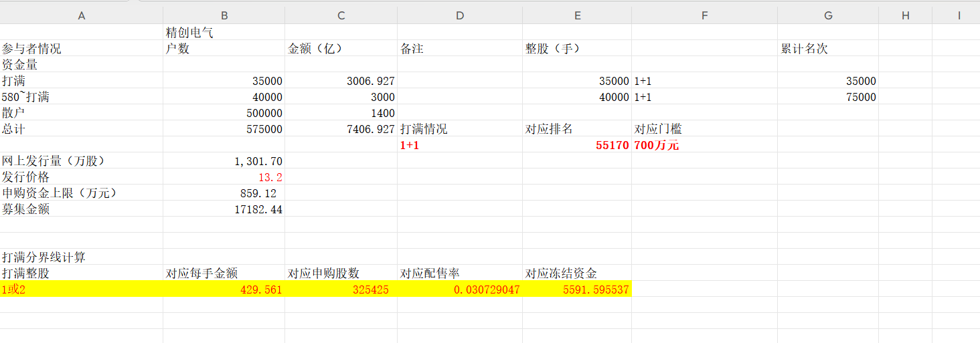Click the 参与者情况 cell
Viewport: 980px width, 343px height.
pyautogui.click(x=81, y=48)
